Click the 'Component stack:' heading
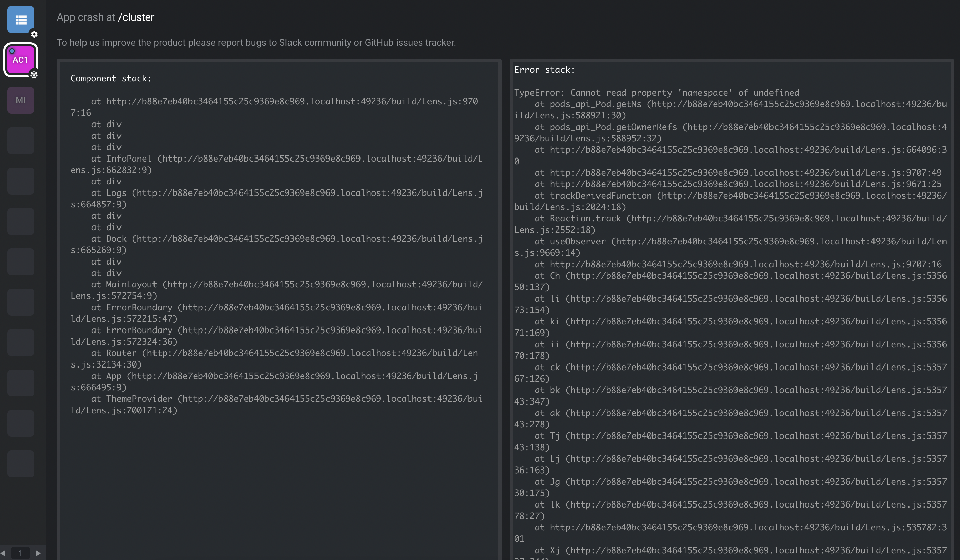 (x=111, y=78)
